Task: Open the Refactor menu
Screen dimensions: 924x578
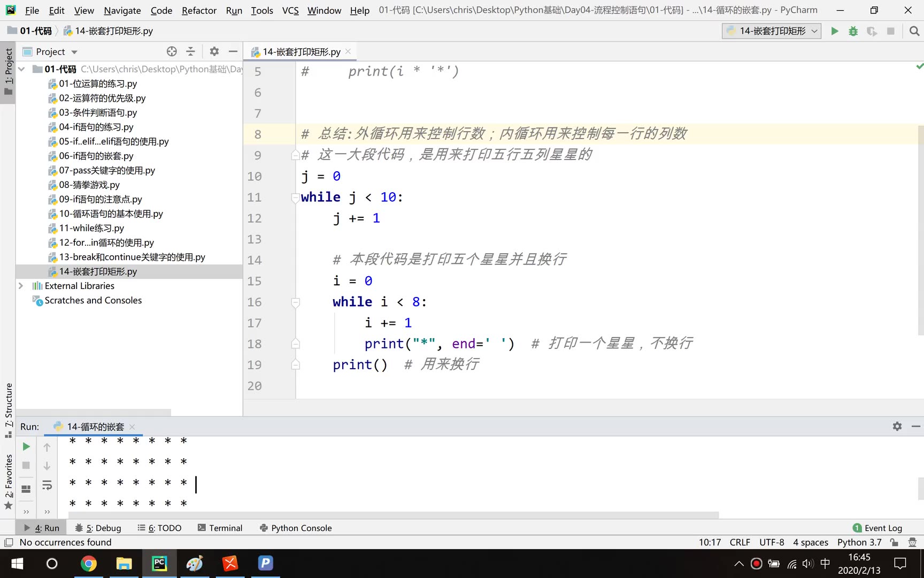Action: pos(199,10)
